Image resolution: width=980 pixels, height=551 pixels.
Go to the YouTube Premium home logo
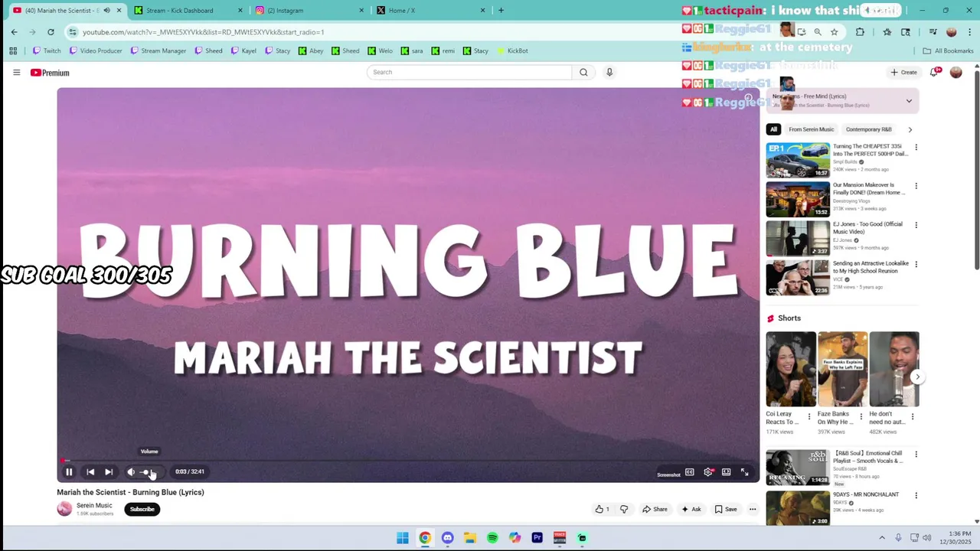point(50,73)
